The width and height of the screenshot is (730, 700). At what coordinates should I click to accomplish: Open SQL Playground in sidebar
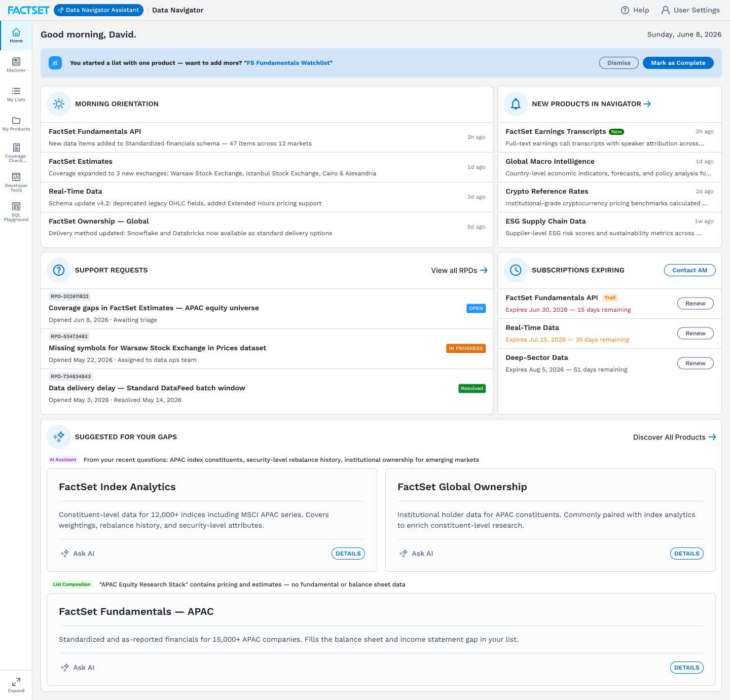16,211
